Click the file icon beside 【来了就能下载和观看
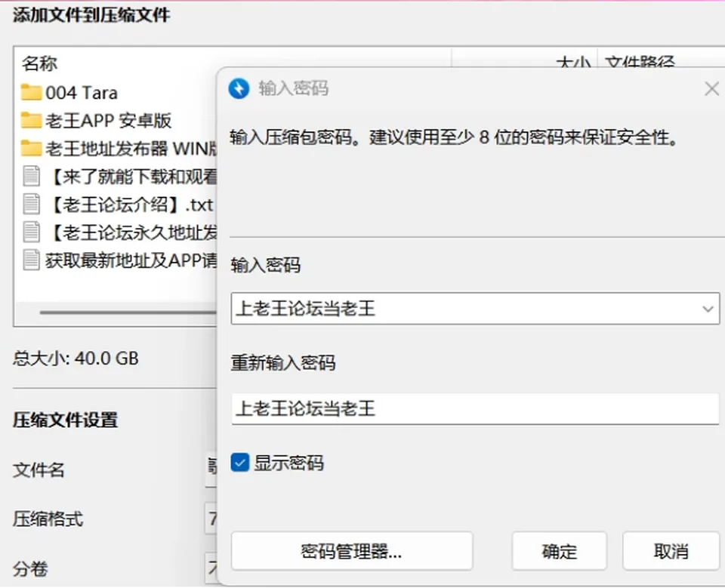The width and height of the screenshot is (725, 588). (x=32, y=176)
